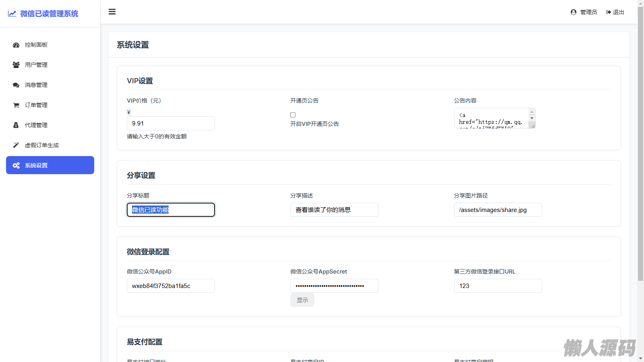Click the 分享图片路径 input field

tap(497, 210)
